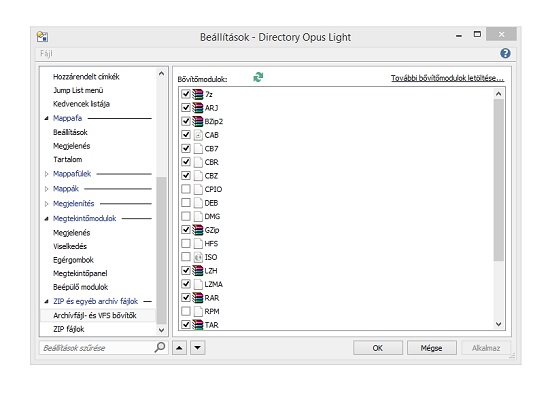
Task: Select Archívfájl- és VFS bővítők page
Action: [x=98, y=315]
